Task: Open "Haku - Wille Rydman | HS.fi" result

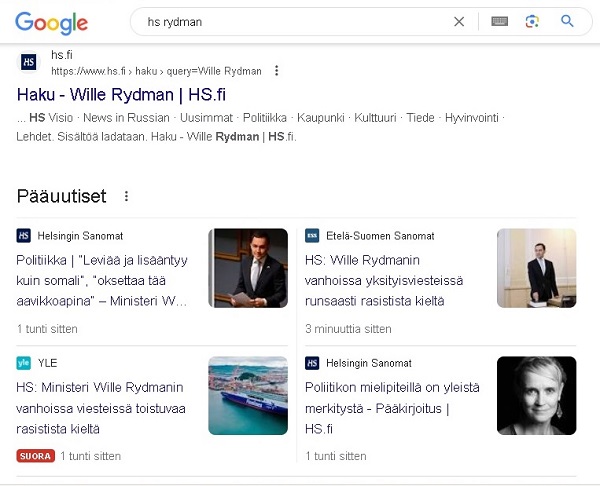Action: [121, 95]
